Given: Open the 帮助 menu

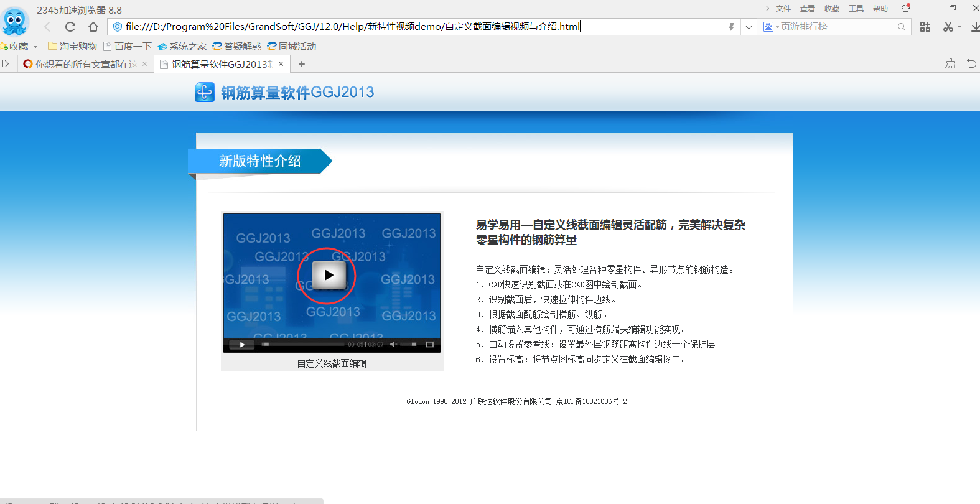Looking at the screenshot, I should 880,9.
